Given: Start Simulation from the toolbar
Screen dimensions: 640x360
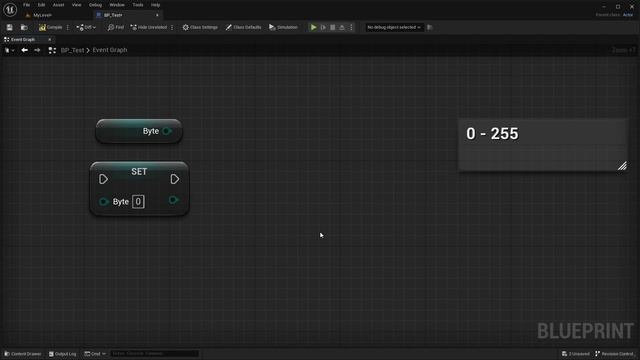Looking at the screenshot, I should (x=283, y=27).
